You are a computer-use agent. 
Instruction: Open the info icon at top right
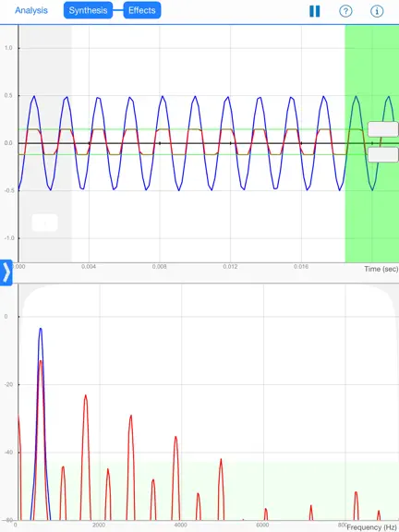click(377, 11)
